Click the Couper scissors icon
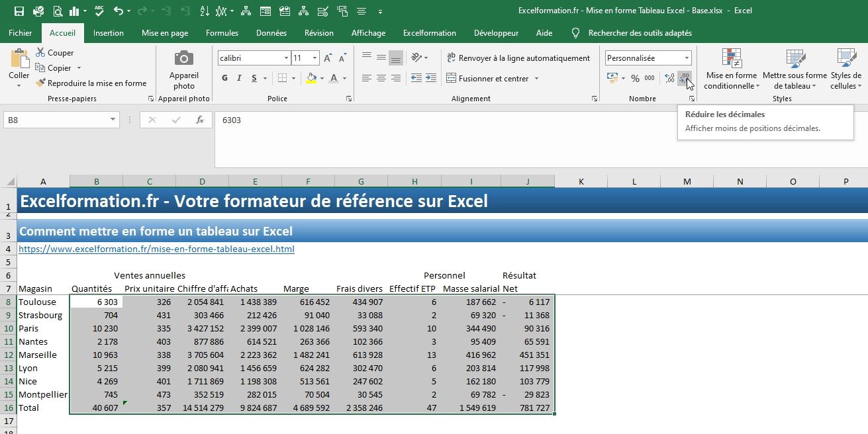 click(40, 52)
